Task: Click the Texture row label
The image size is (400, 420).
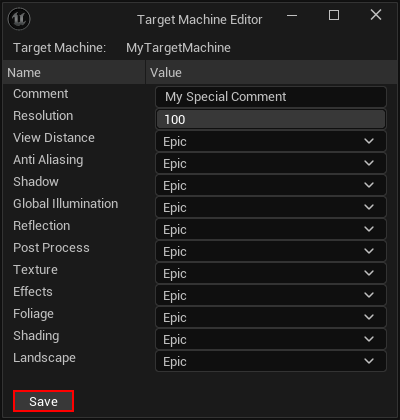Action: click(35, 270)
